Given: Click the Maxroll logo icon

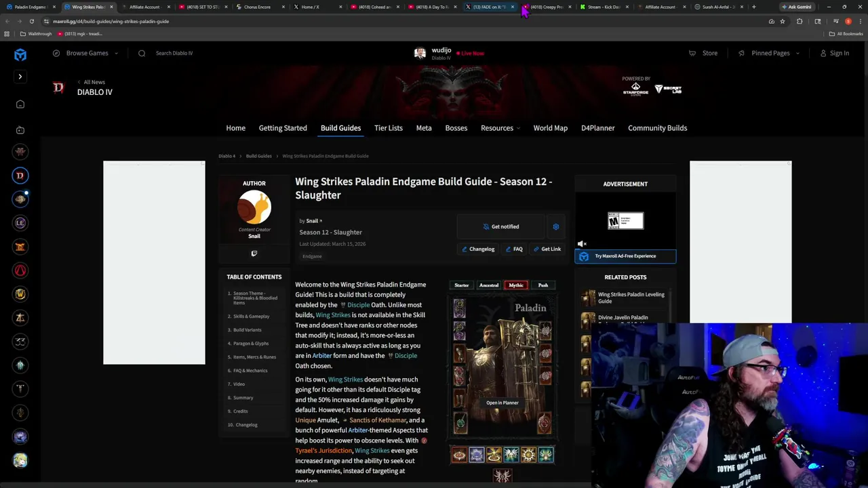Looking at the screenshot, I should tap(20, 55).
